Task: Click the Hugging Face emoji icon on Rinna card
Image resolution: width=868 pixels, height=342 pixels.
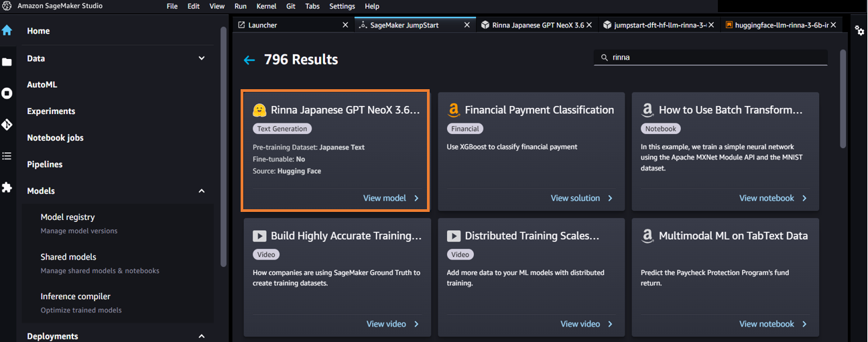Action: [x=259, y=110]
